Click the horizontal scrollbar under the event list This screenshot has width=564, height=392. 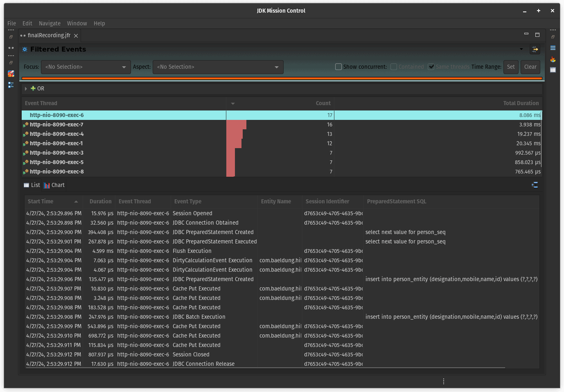(265, 368)
